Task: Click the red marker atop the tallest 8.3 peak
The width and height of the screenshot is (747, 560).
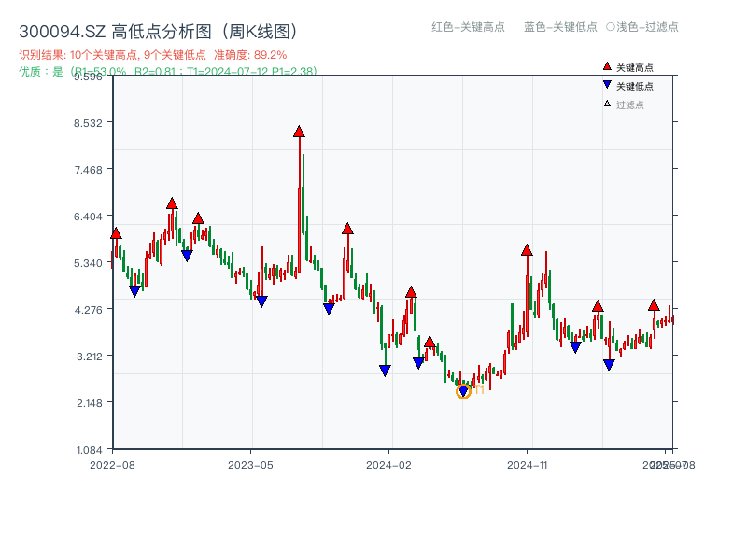Action: pyautogui.click(x=299, y=132)
